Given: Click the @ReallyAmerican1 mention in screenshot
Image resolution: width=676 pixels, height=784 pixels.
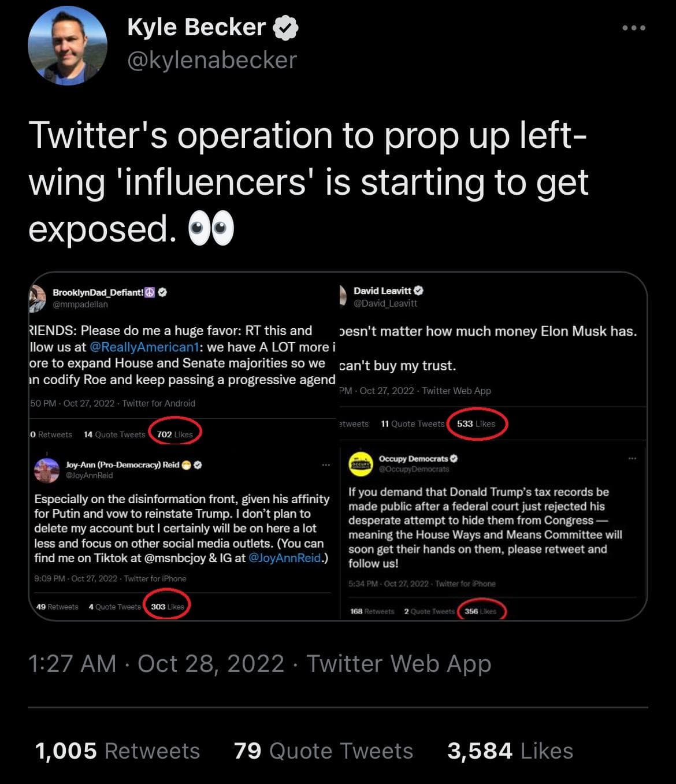Looking at the screenshot, I should click(144, 347).
